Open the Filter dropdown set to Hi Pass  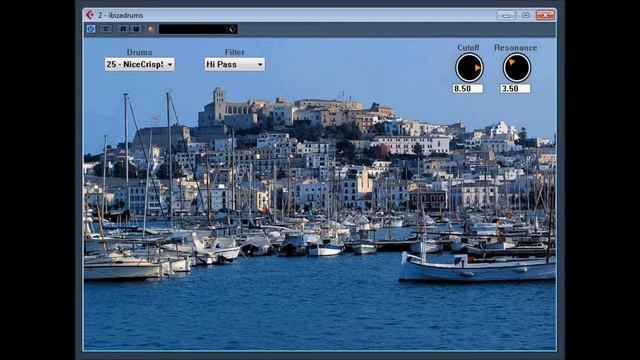click(x=235, y=64)
